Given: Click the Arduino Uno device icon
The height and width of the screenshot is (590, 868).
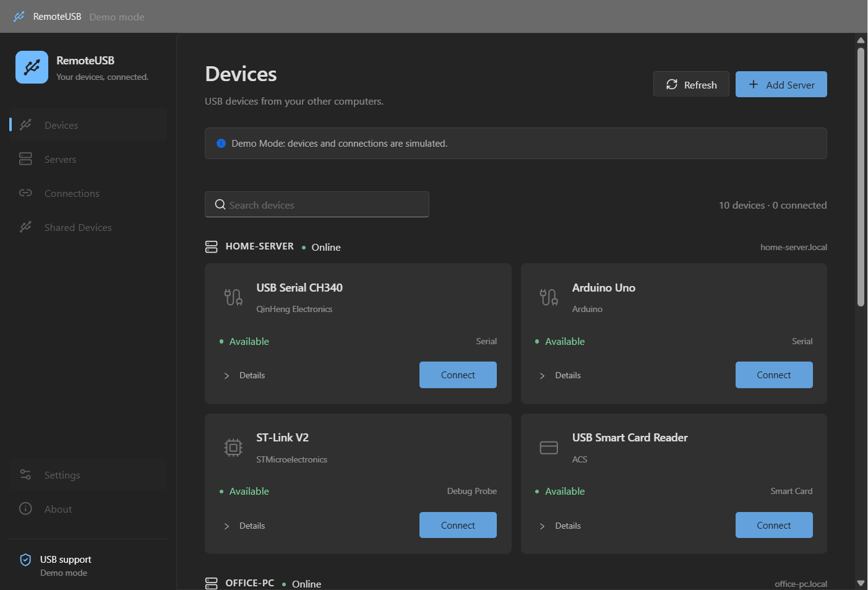Looking at the screenshot, I should pos(549,297).
